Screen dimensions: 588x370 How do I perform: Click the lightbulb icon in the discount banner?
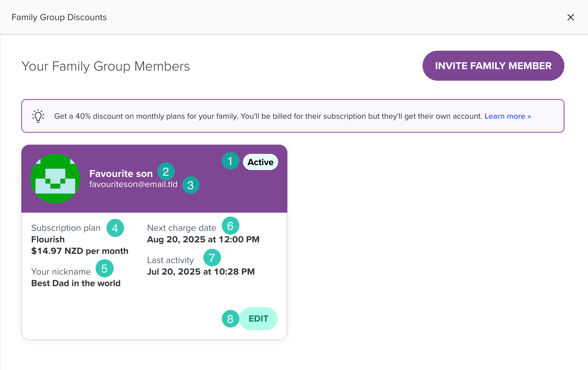point(38,116)
